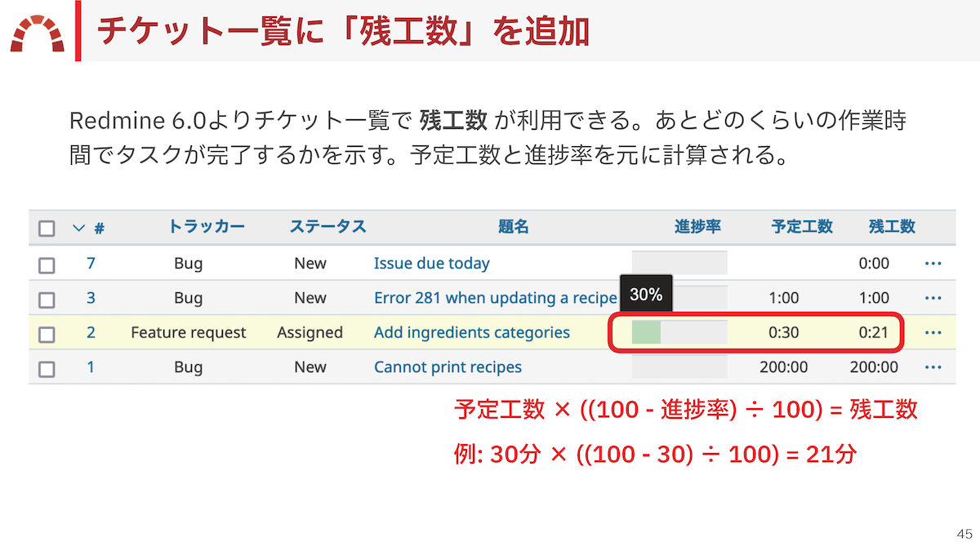Select the checkbox for issue 2

click(x=47, y=332)
